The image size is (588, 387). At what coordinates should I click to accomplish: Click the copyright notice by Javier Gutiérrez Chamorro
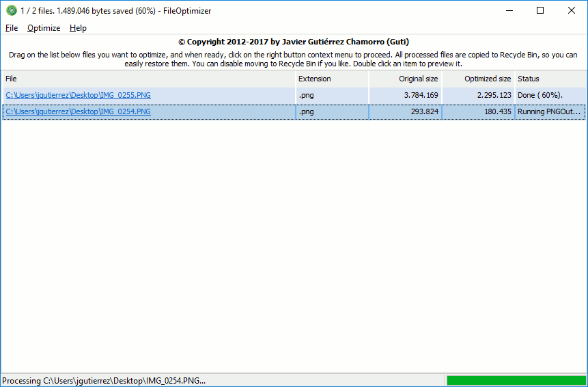point(294,42)
